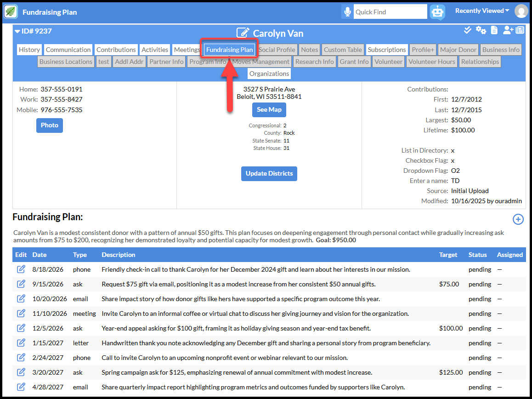Open the user profile avatar
The image size is (532, 399).
(521, 11)
